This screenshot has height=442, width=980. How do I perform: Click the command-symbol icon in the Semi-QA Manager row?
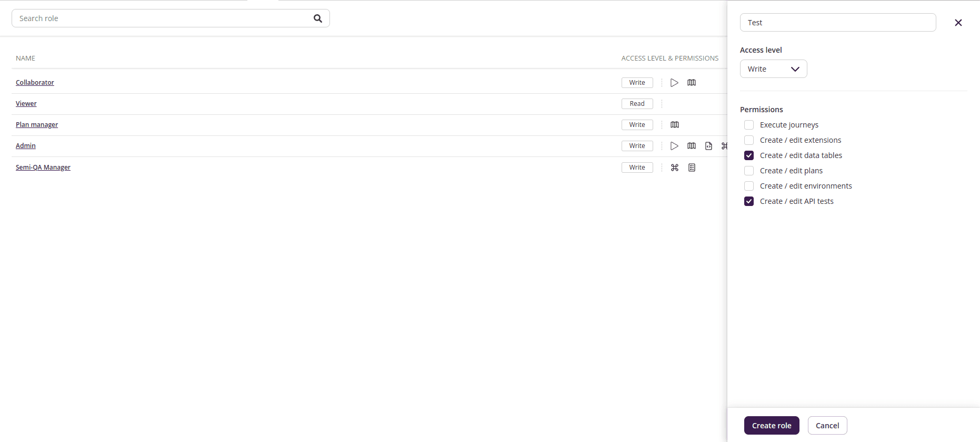(x=675, y=168)
